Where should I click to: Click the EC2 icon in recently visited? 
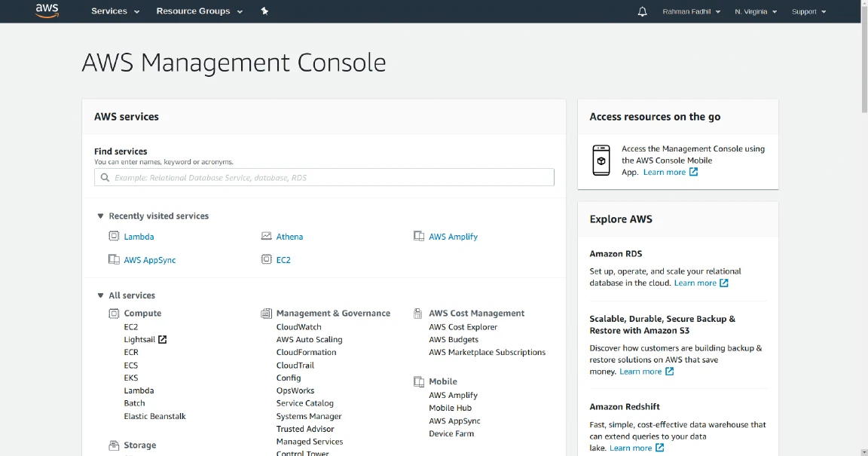(266, 259)
